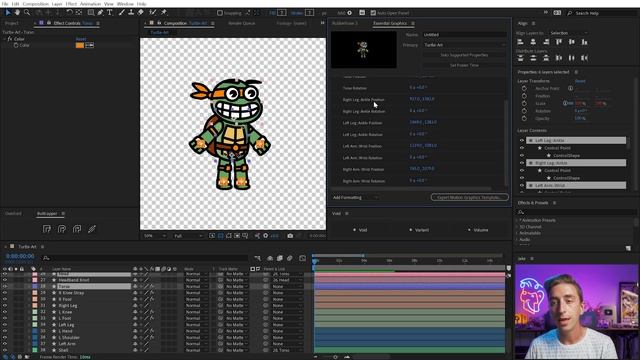The image size is (640, 360).
Task: Toggle the Anchor Point stopwatch
Action: [524, 88]
